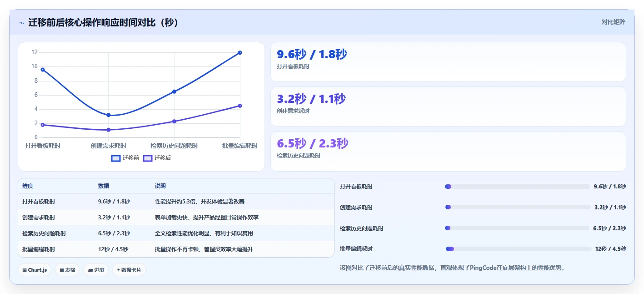This screenshot has width=644, height=294.
Task: Click the lightning icon beside the title
Action: pyautogui.click(x=21, y=23)
